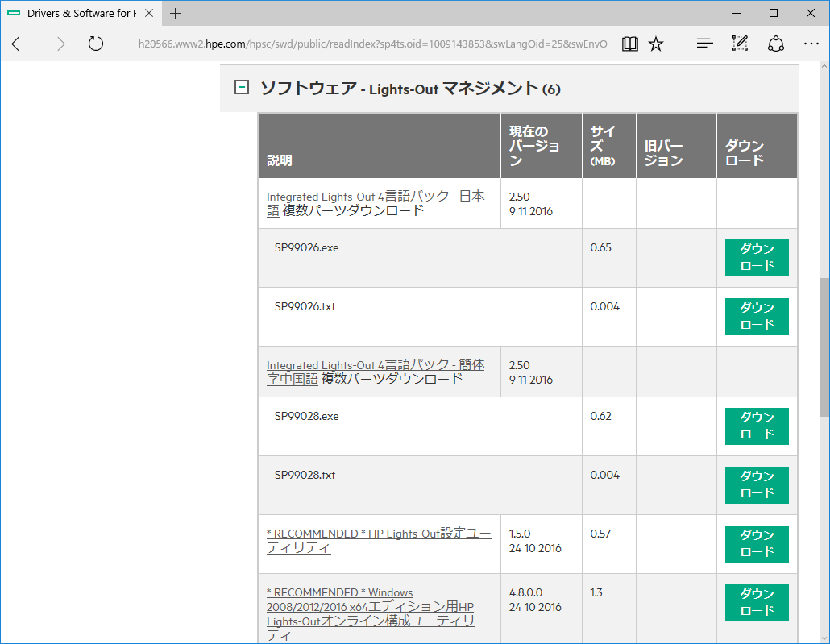Select the SP99026.txt file name
830x644 pixels.
click(305, 306)
